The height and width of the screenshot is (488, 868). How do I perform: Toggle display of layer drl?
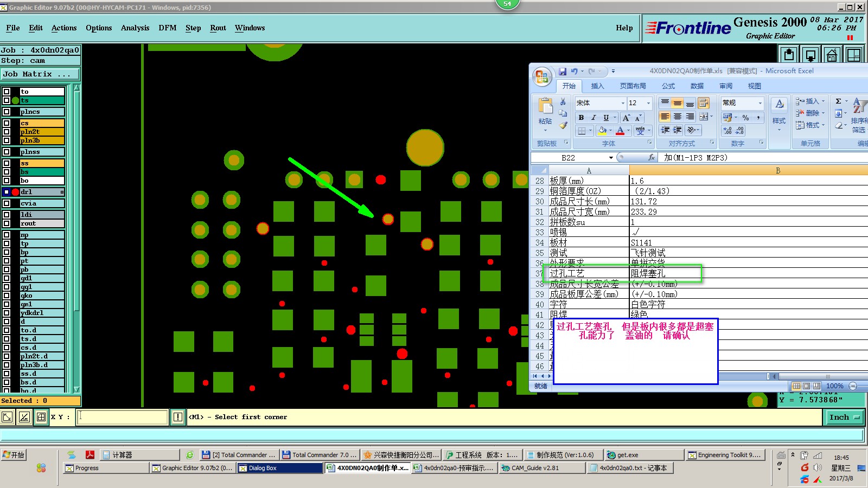(x=7, y=192)
